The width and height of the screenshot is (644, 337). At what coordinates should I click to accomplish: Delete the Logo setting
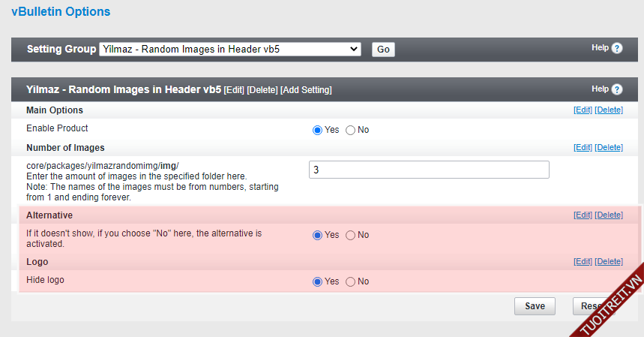click(609, 262)
